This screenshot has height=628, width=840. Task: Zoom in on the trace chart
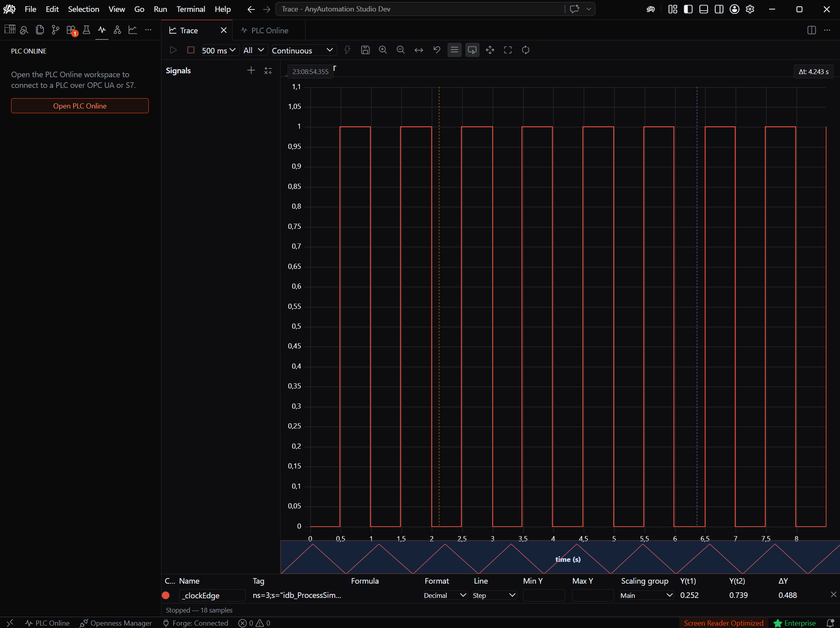[383, 50]
